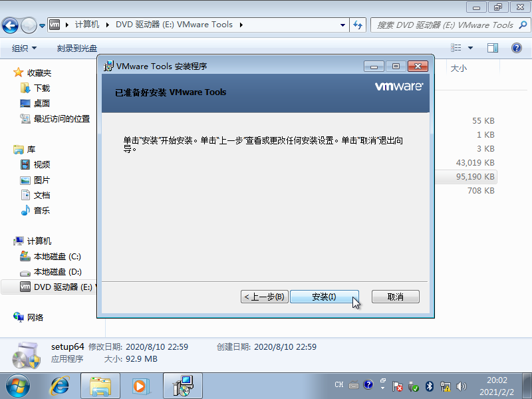Click 刻录到光盘 in the toolbar

coord(76,48)
